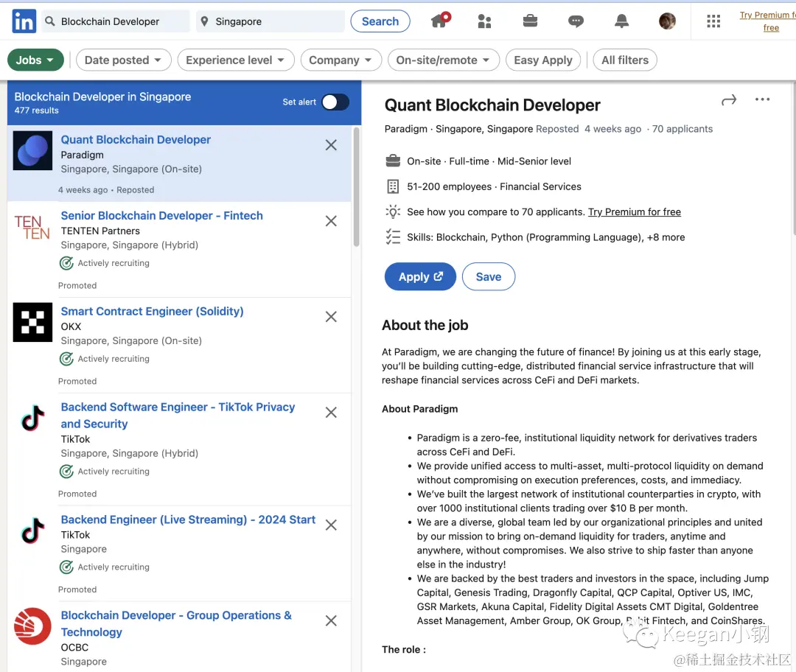Click the TikTok logo on Privacy listing
The width and height of the screenshot is (796, 672).
(x=32, y=419)
